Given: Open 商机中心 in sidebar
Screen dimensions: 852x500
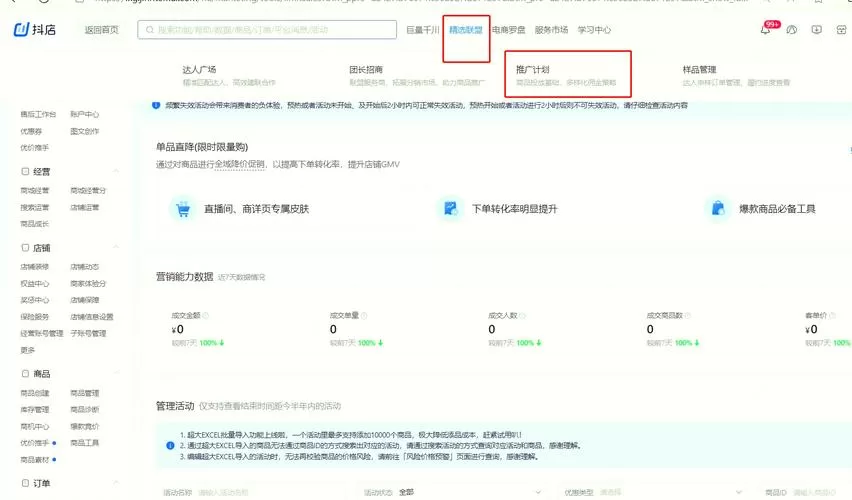Looking at the screenshot, I should pos(35,426).
